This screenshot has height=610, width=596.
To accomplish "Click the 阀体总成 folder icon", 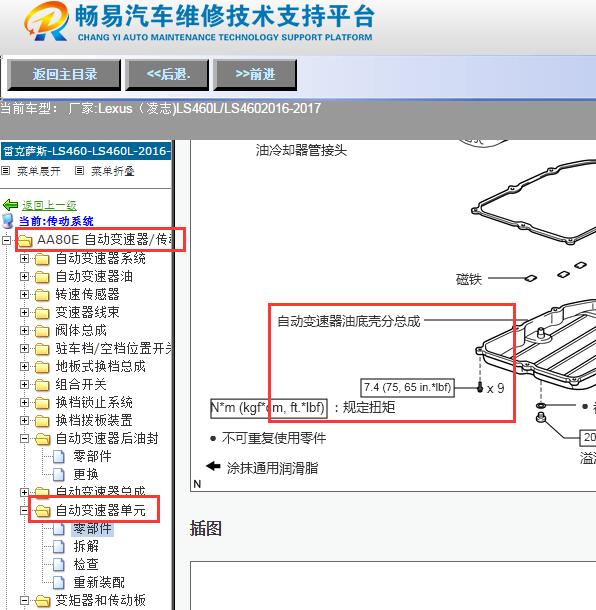I will [x=42, y=331].
